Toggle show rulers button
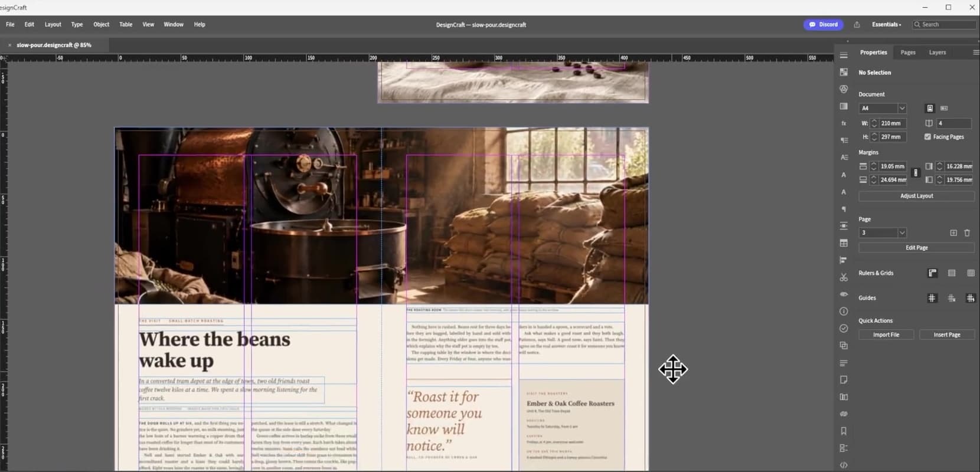Viewport: 980px width, 472px height. tap(933, 273)
